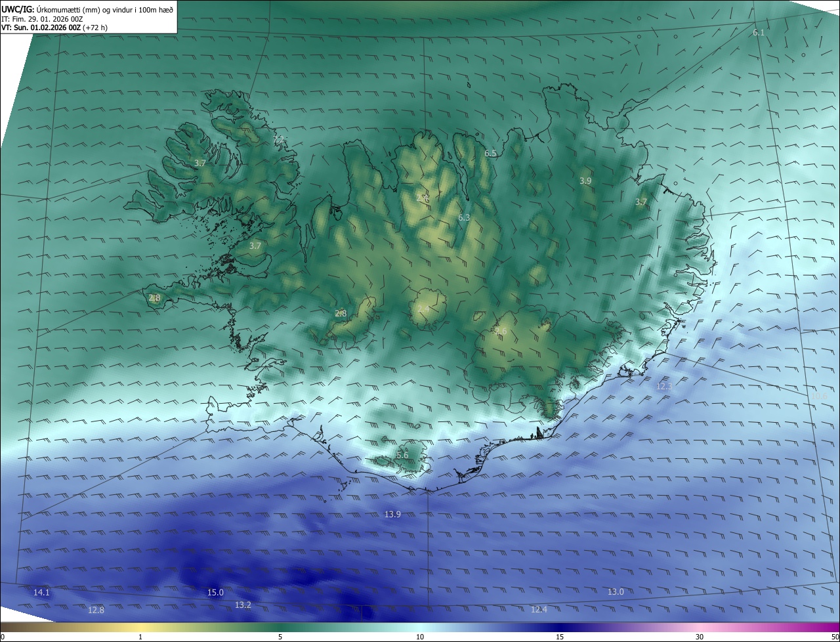Click the color scale tick label '1'
Screen dimensions: 840x642
click(x=140, y=637)
